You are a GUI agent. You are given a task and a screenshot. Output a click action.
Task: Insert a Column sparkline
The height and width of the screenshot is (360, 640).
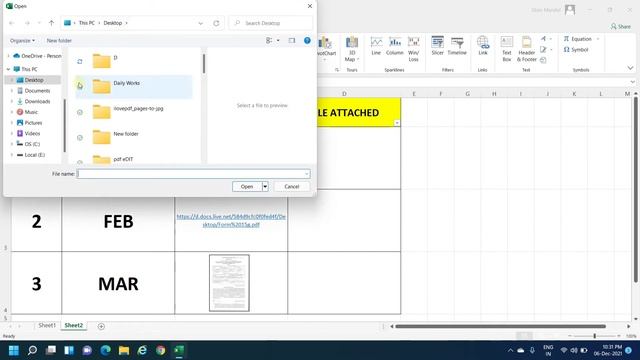coord(394,46)
